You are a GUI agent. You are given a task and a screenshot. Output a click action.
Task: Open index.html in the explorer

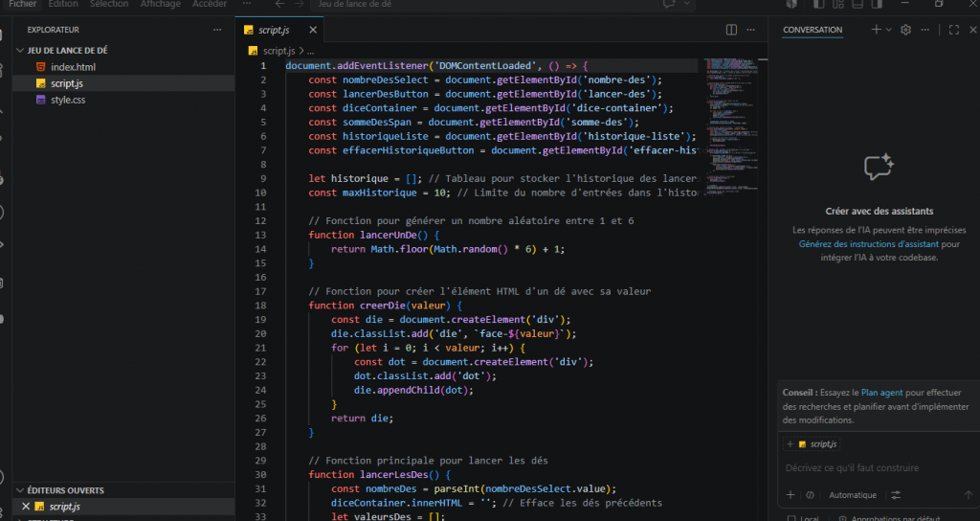123,67
